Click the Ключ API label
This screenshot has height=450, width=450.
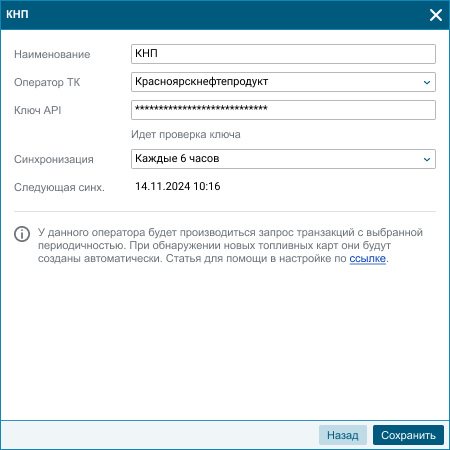tap(38, 110)
